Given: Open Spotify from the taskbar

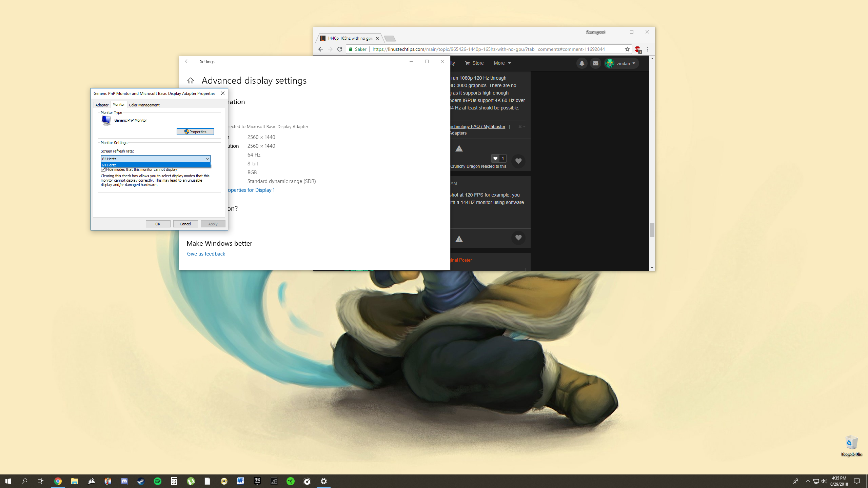Looking at the screenshot, I should click(158, 481).
